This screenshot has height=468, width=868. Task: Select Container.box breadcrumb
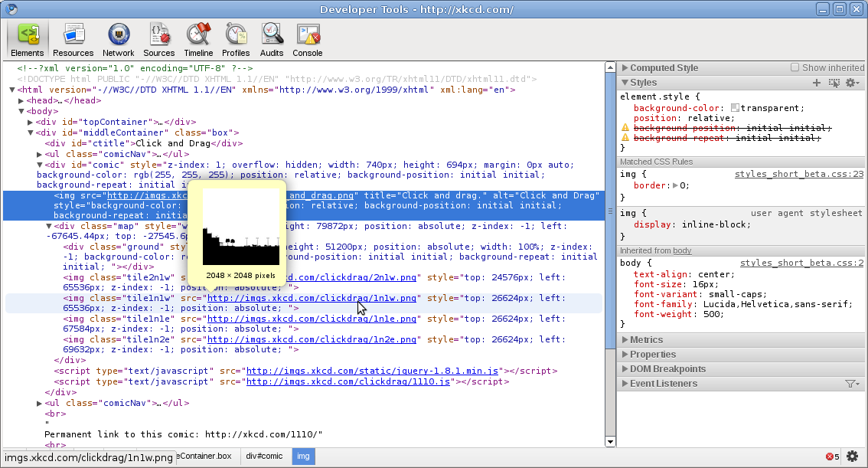[x=204, y=457]
